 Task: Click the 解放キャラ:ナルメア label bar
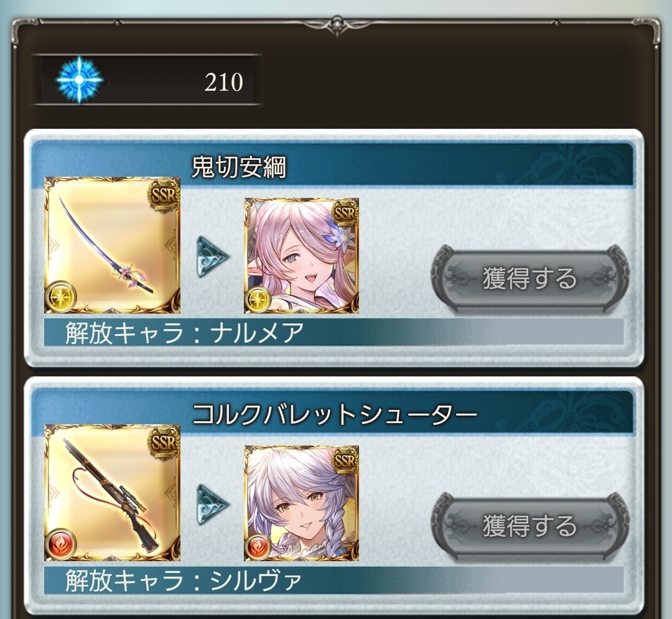coord(334,332)
